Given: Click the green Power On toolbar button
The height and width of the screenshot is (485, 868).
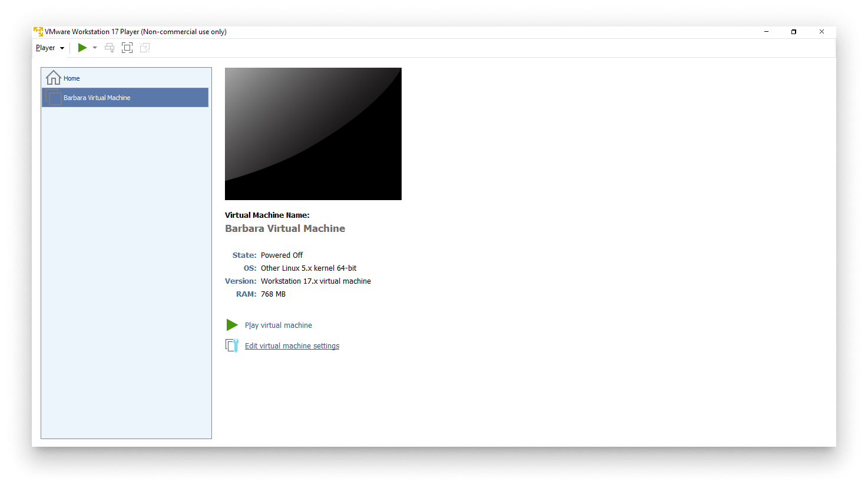Looking at the screenshot, I should [x=82, y=48].
